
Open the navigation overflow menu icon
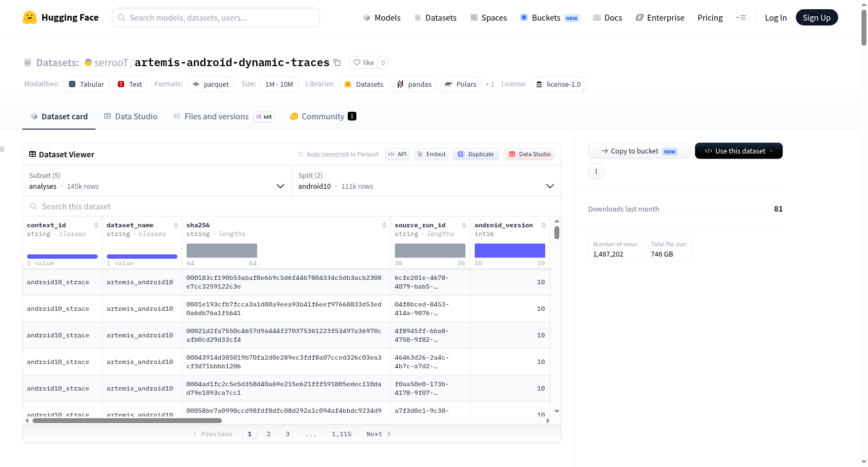[741, 17]
